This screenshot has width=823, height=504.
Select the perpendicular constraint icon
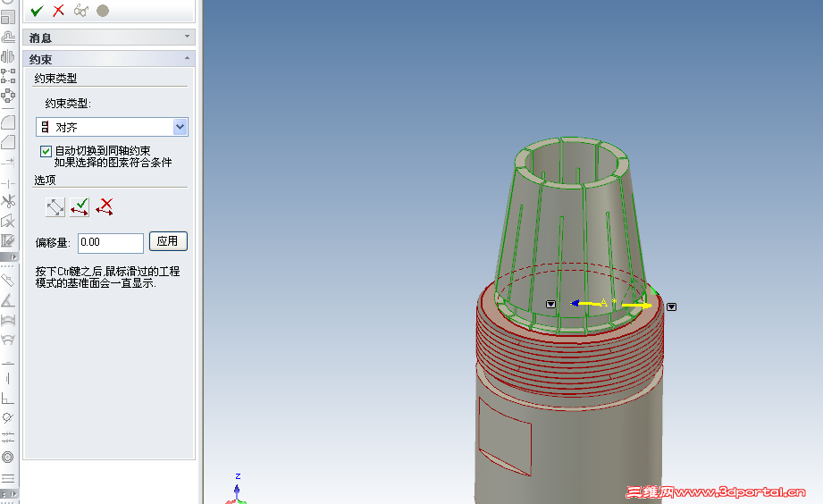(8, 399)
